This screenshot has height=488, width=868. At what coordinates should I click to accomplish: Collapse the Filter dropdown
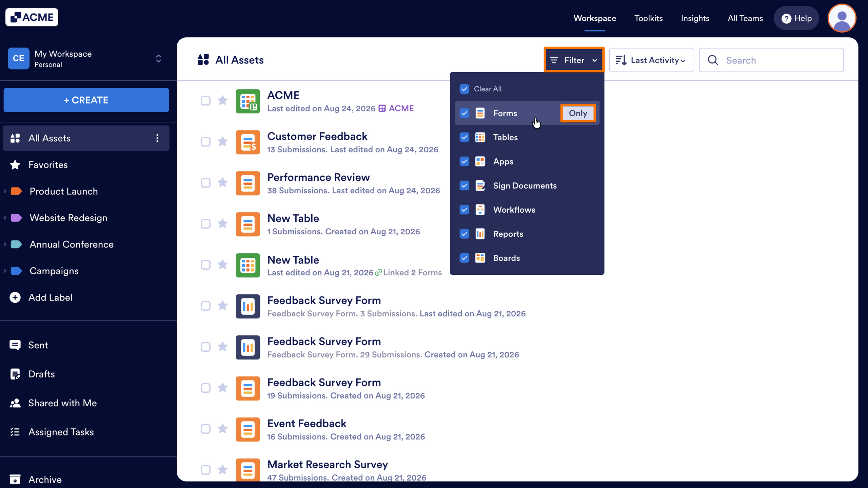tap(574, 60)
